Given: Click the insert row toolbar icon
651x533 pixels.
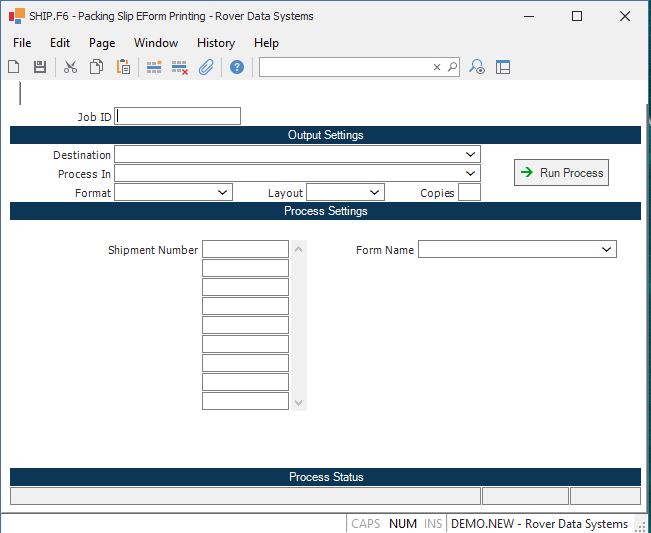Looking at the screenshot, I should coord(154,67).
